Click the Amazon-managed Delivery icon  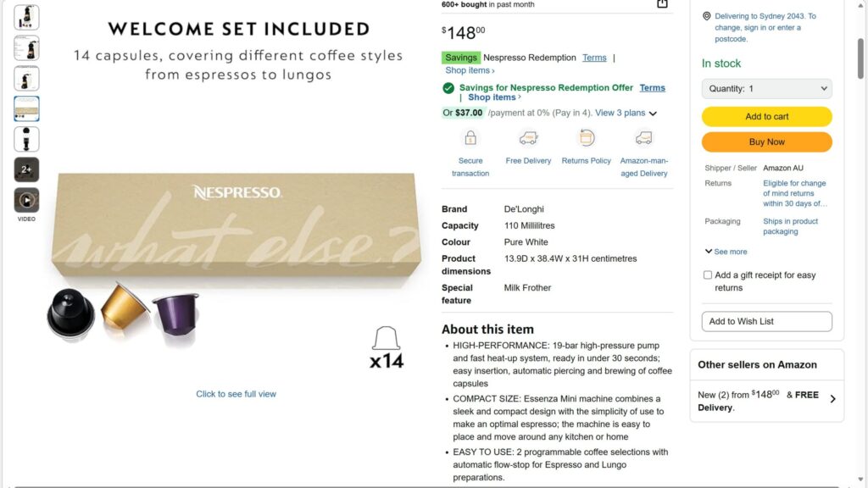coord(644,137)
